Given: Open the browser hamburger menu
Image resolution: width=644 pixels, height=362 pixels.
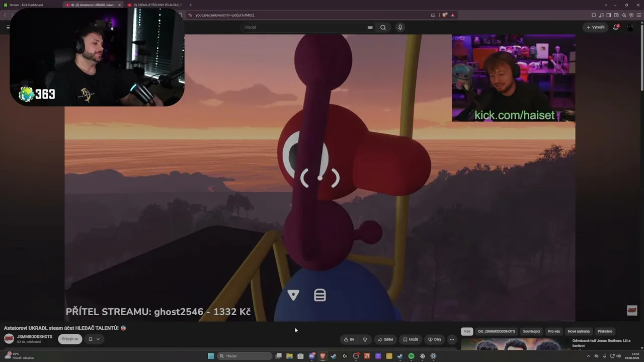Looking at the screenshot, I should [639, 15].
